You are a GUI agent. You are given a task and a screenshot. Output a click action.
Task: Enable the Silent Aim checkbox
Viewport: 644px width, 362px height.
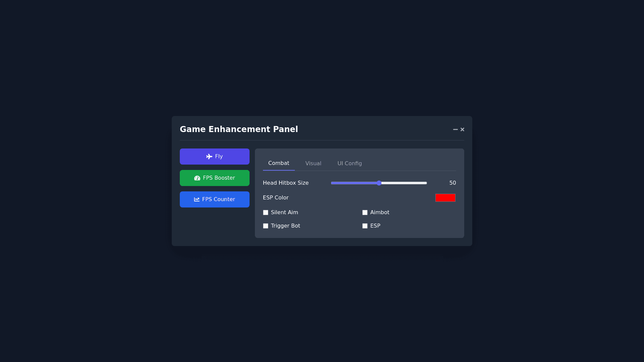click(x=266, y=213)
